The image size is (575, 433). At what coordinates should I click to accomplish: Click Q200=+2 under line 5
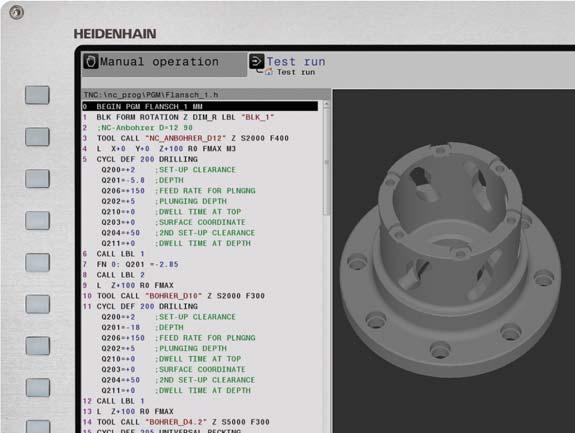(x=168, y=170)
